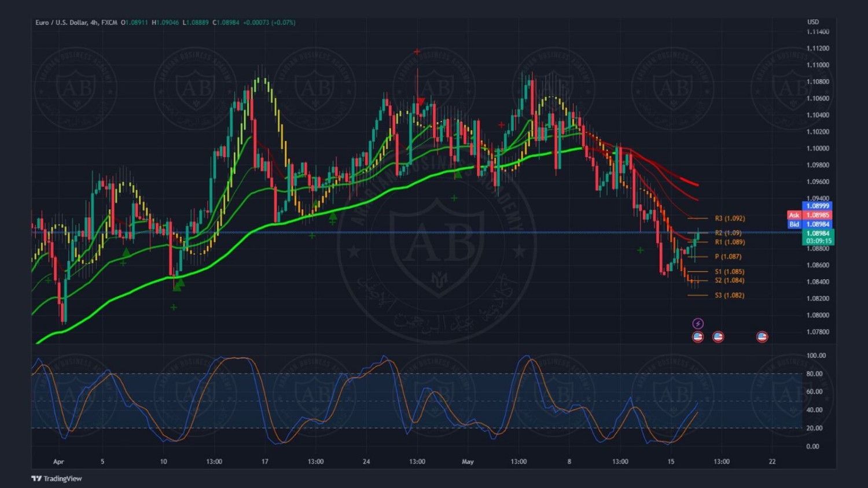Click the TradingView logo

click(x=57, y=478)
